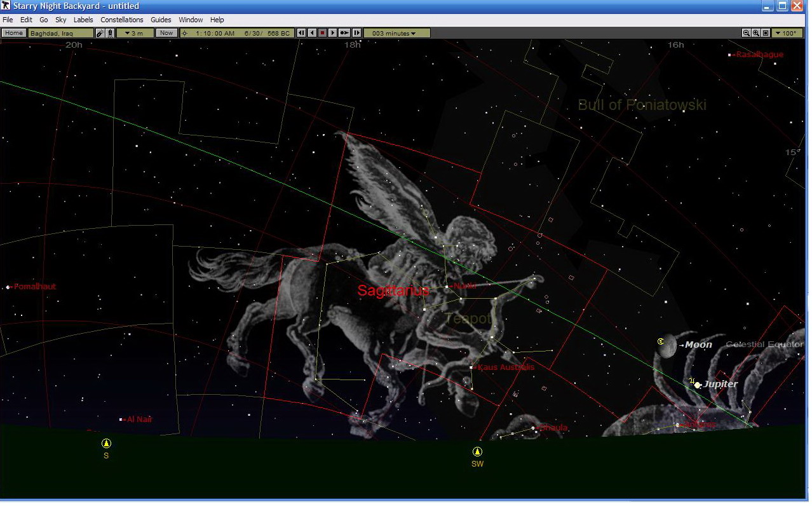Run time forward with the play arrow
The width and height of the screenshot is (812, 506).
point(332,33)
